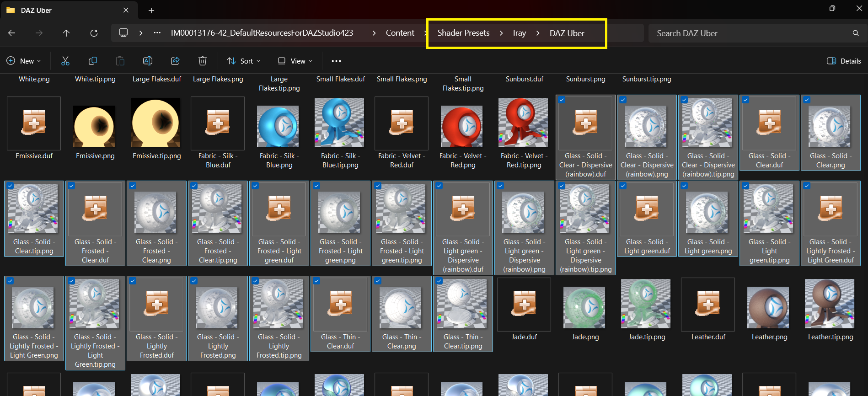Uncheck Glass - Solid - Clear - Dispersive (rainbow).duf checkbox

[562, 100]
